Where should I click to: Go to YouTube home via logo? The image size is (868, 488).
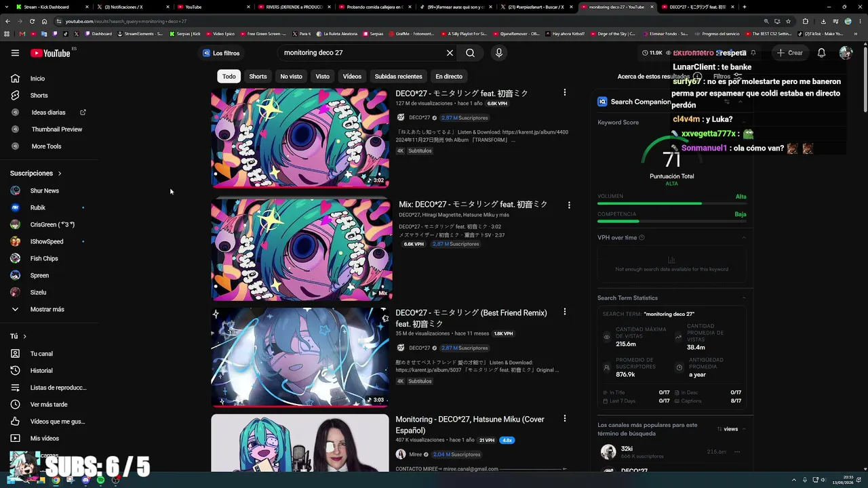[50, 53]
